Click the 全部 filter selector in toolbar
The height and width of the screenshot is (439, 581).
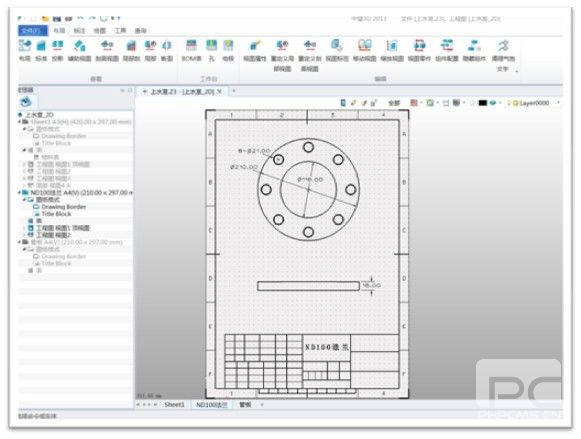coord(394,103)
